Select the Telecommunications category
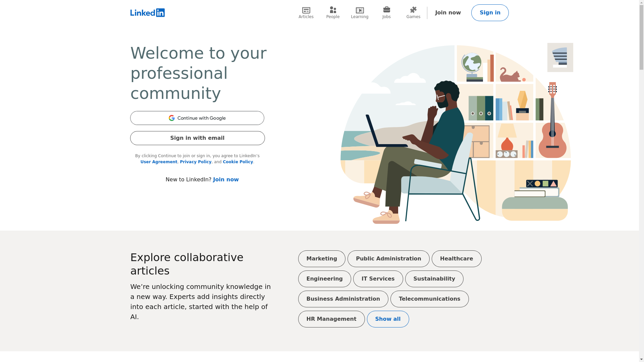The image size is (644, 362). (429, 299)
